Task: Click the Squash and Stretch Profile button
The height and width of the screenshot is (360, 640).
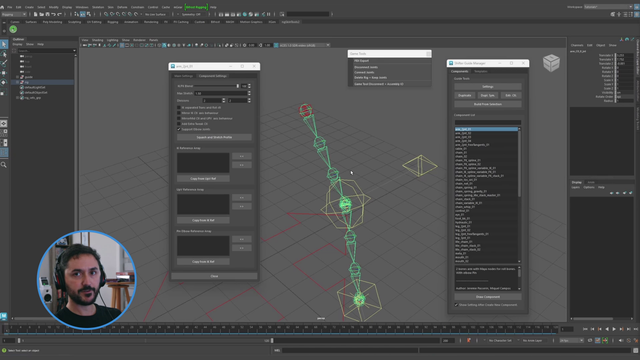Action: tap(214, 137)
